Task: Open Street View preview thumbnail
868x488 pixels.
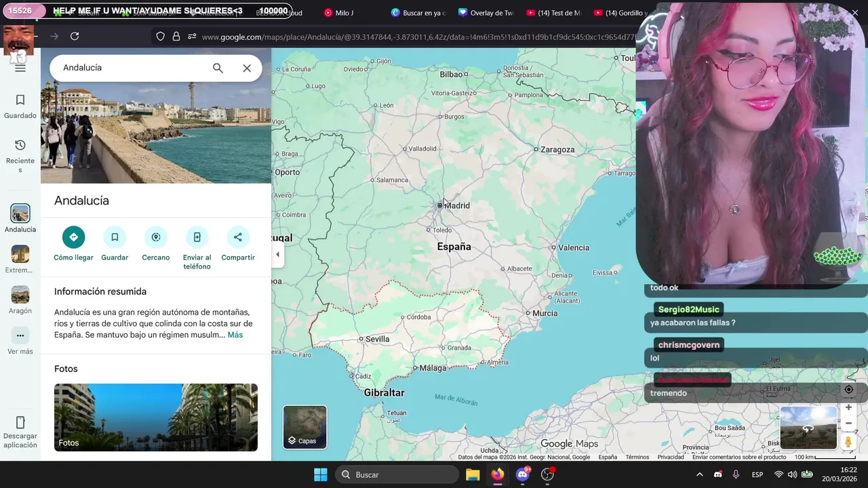Action: point(808,428)
